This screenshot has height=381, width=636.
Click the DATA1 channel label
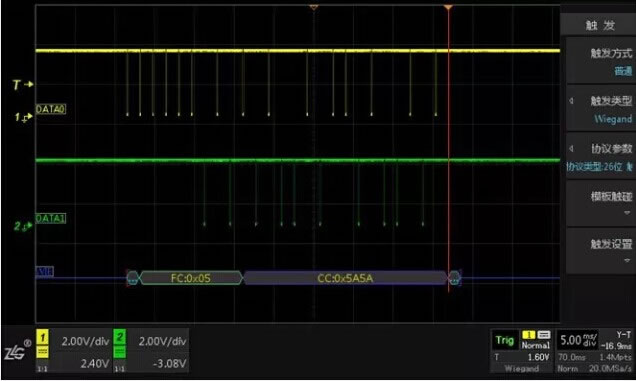pyautogui.click(x=51, y=219)
